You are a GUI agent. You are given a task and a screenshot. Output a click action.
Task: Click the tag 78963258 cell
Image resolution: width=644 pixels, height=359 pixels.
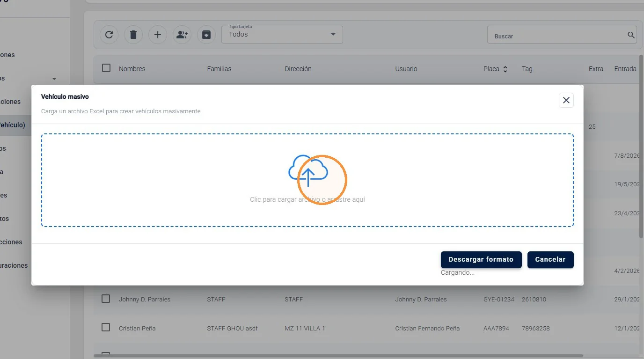click(x=536, y=328)
